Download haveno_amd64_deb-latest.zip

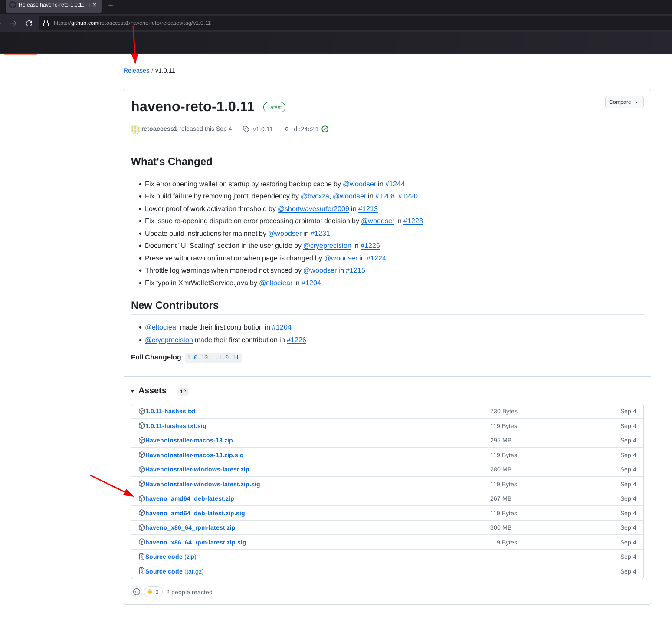tap(190, 498)
